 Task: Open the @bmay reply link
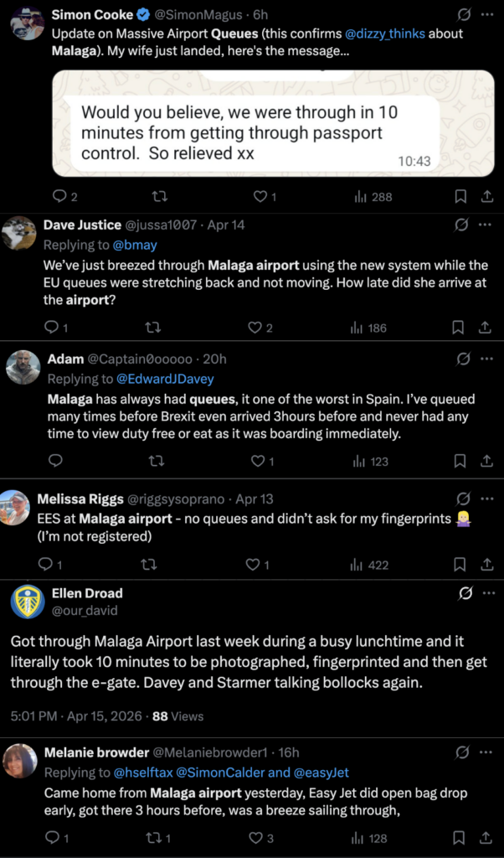tap(135, 246)
